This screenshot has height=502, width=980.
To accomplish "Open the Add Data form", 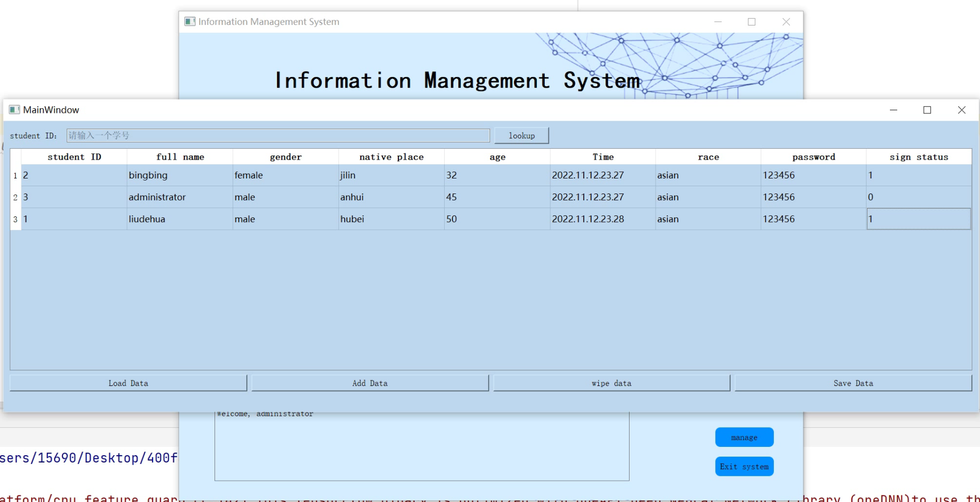I will (x=370, y=383).
